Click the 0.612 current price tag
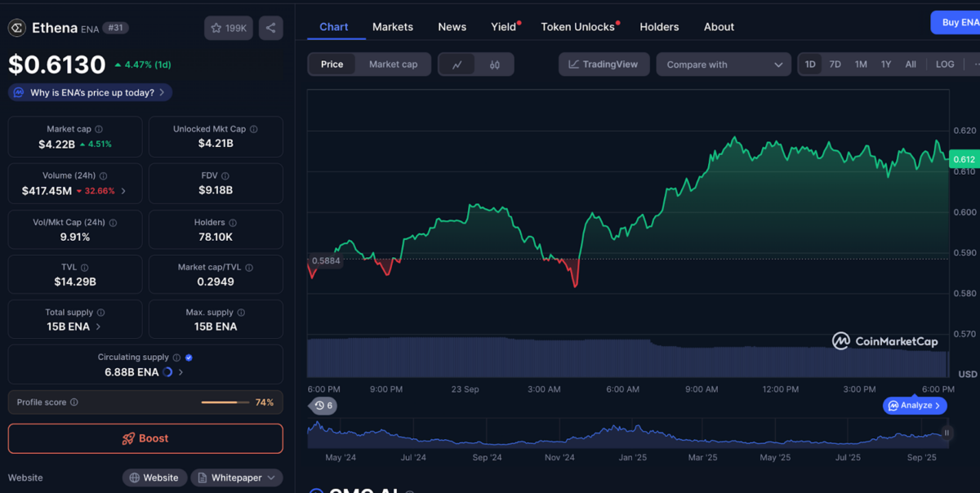980x493 pixels. pyautogui.click(x=964, y=160)
